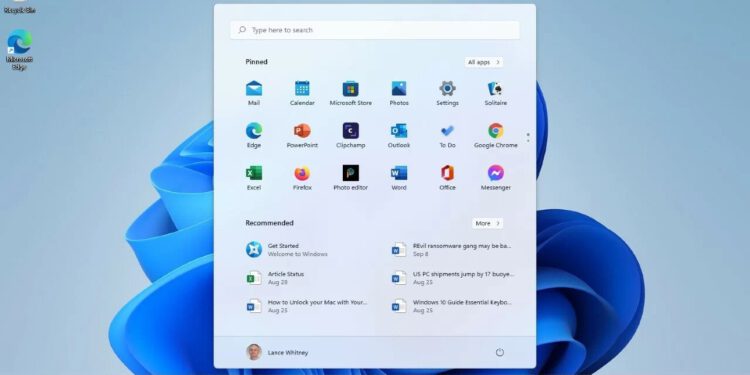This screenshot has height=375, width=750.
Task: Launch PowerPoint
Action: pyautogui.click(x=302, y=135)
